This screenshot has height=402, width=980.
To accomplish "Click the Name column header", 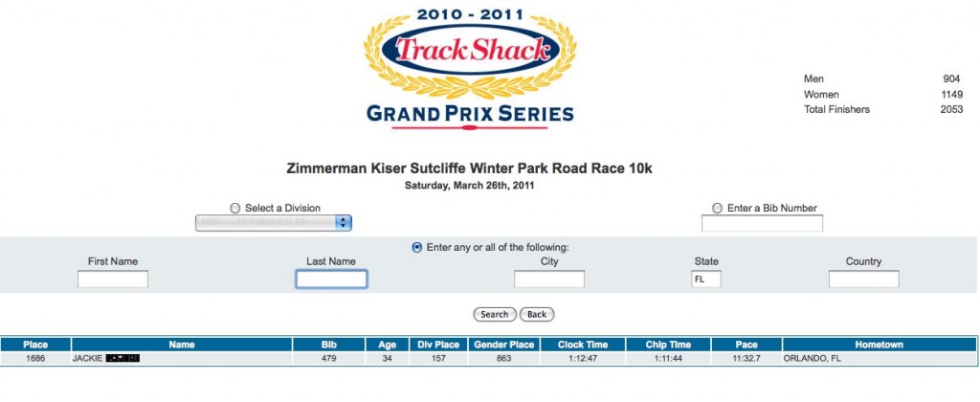I will pyautogui.click(x=182, y=345).
